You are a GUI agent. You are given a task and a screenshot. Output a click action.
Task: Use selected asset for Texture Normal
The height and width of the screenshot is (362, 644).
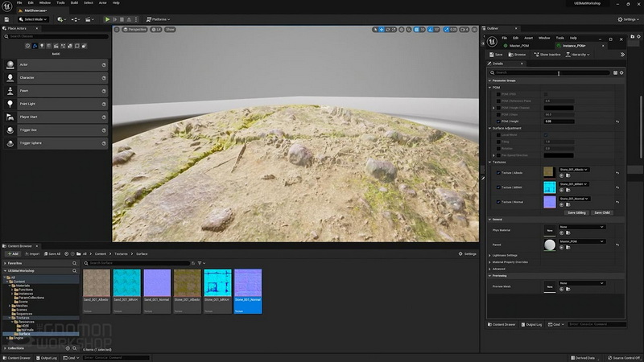(x=561, y=204)
